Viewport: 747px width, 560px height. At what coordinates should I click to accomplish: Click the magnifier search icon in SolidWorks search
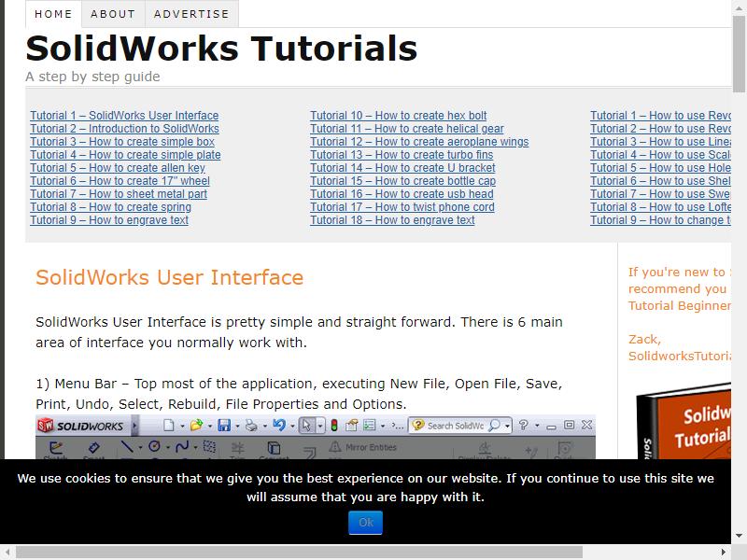point(495,425)
